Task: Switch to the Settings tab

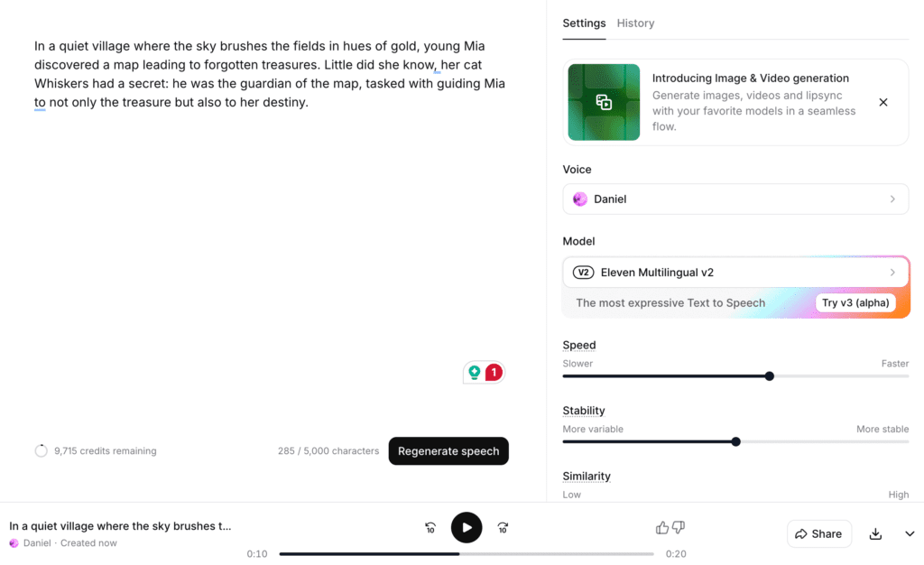Action: (x=584, y=23)
